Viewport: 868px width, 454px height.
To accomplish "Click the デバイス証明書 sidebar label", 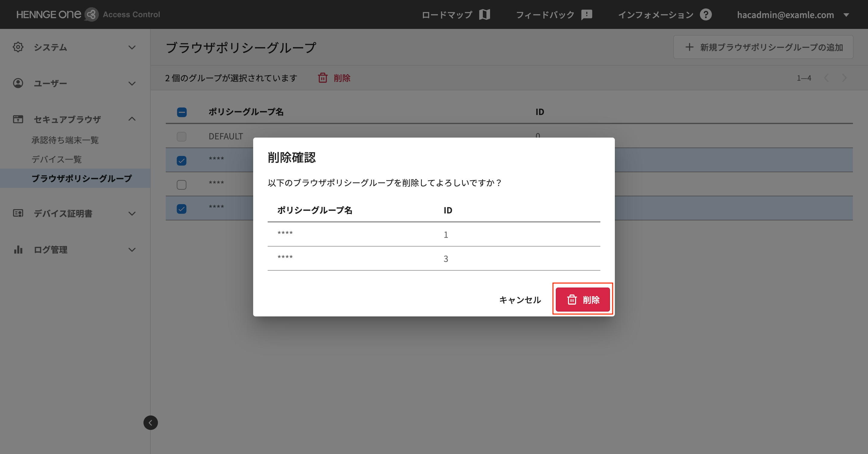I will [x=63, y=214].
